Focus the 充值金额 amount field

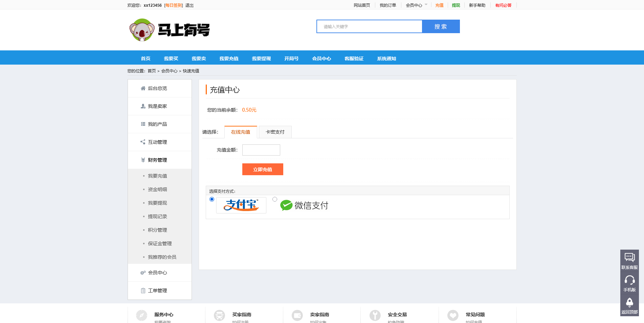pyautogui.click(x=261, y=150)
